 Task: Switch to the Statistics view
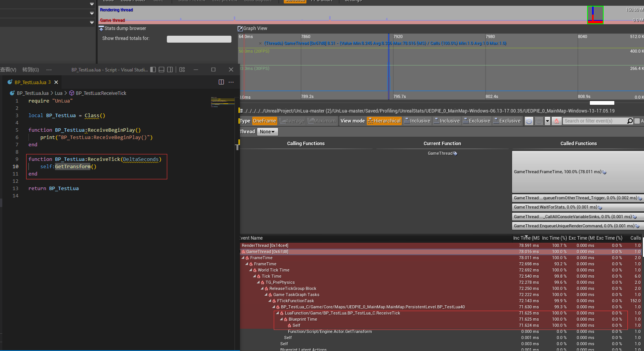295,1
